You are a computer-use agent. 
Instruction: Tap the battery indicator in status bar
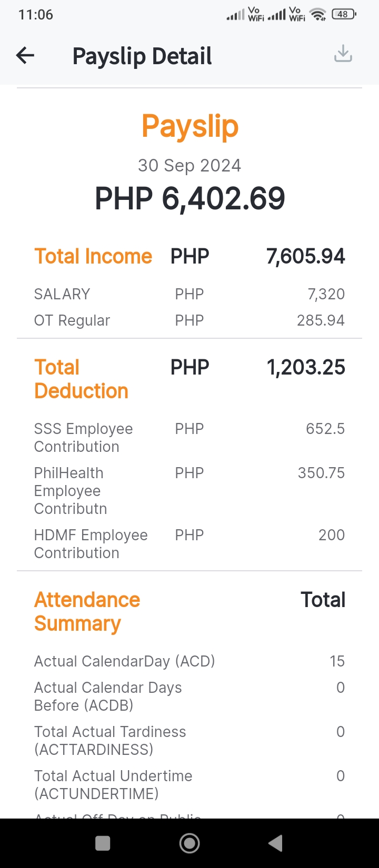(x=343, y=15)
